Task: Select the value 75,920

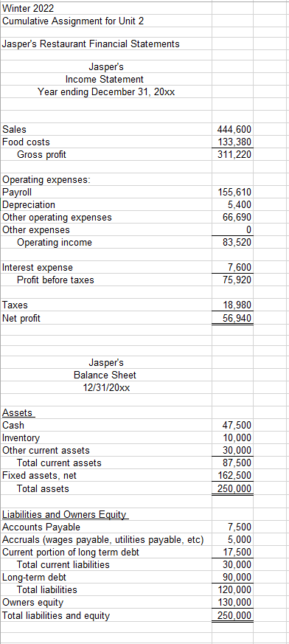Action: tap(232, 280)
